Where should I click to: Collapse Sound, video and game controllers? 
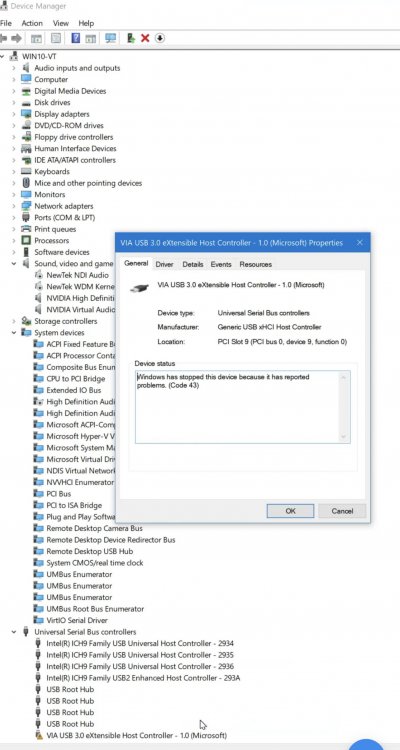point(14,264)
